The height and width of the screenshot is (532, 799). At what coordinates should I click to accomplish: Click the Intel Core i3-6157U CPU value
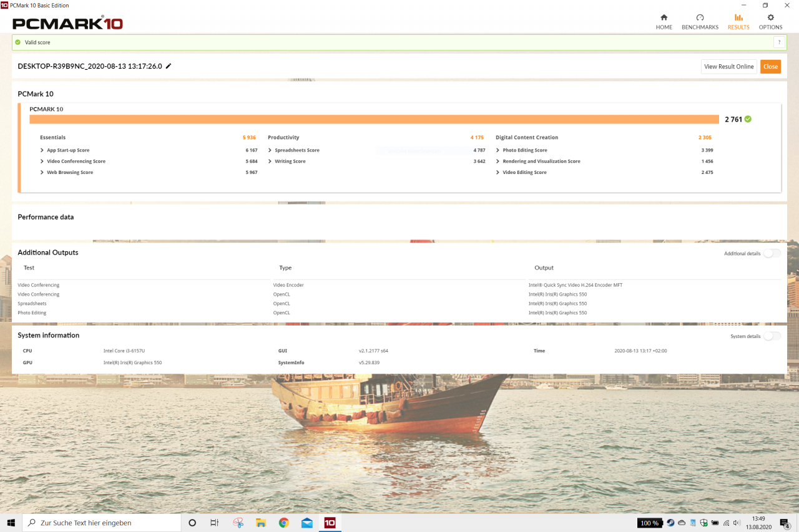pos(124,351)
